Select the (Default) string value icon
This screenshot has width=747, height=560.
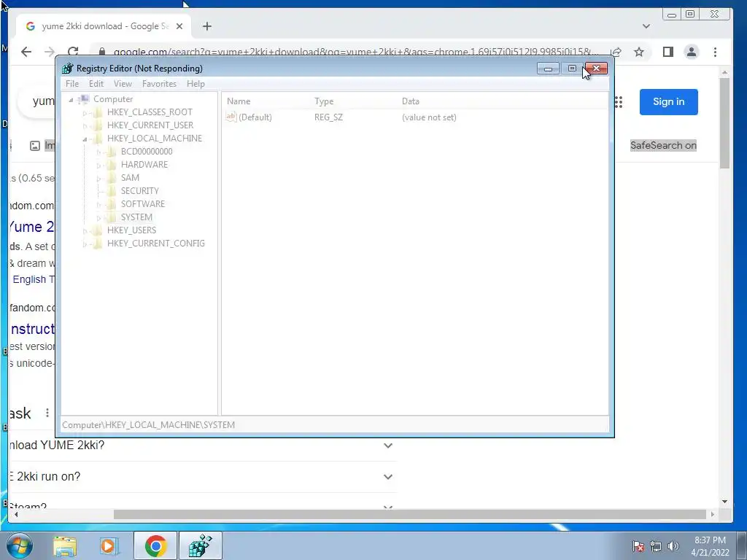pos(231,117)
